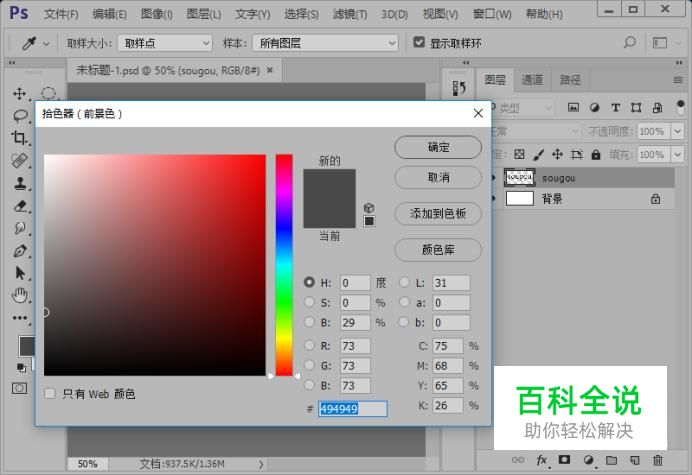Add a layer mask icon
The image size is (692, 475).
564,460
